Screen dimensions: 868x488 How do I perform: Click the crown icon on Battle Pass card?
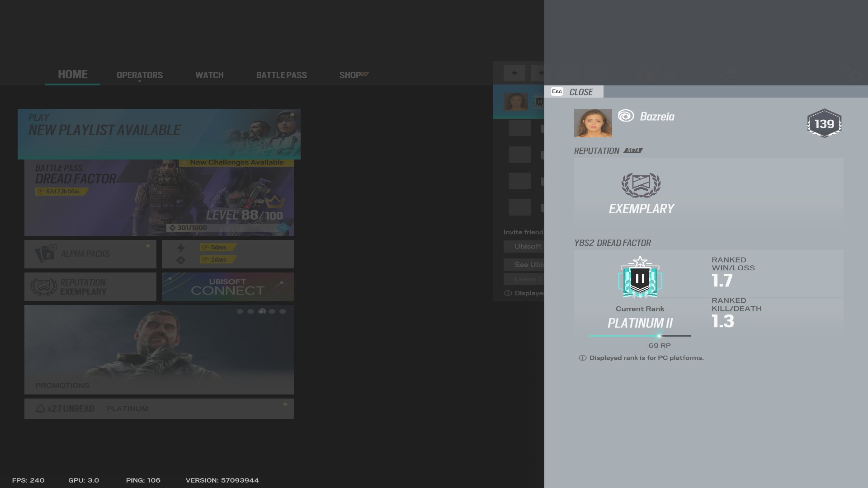[x=274, y=202]
